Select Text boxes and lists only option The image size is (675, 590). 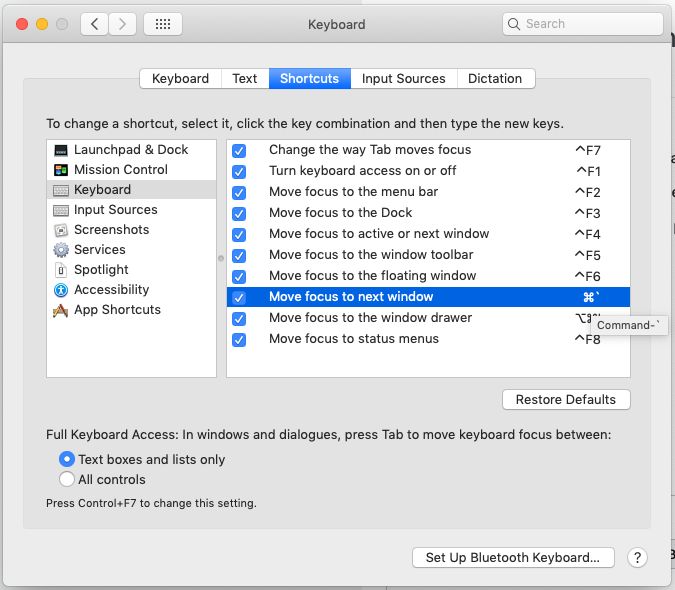coord(67,459)
